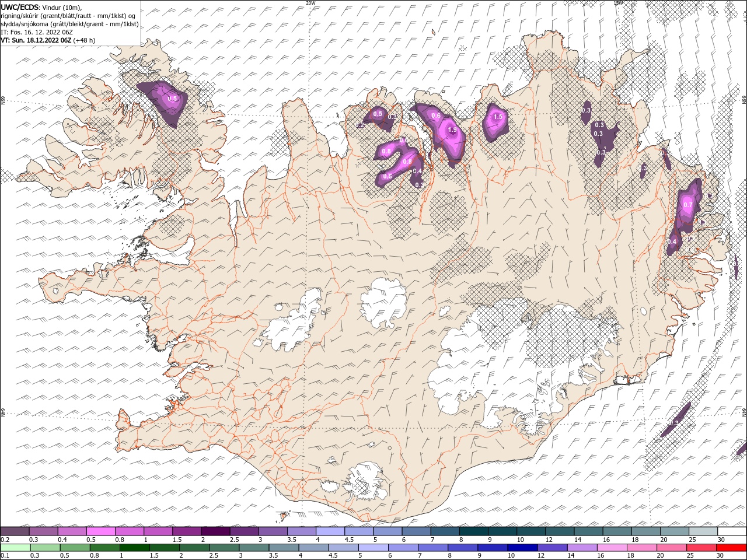Screen dimensions: 747x560
Task: Click the 0.7 precipitation value on the east coast
Action: click(687, 205)
